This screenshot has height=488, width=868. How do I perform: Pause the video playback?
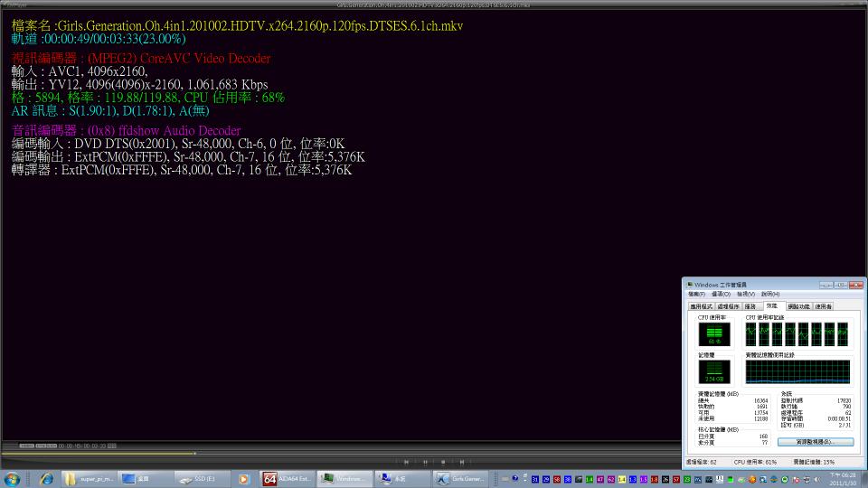click(425, 462)
